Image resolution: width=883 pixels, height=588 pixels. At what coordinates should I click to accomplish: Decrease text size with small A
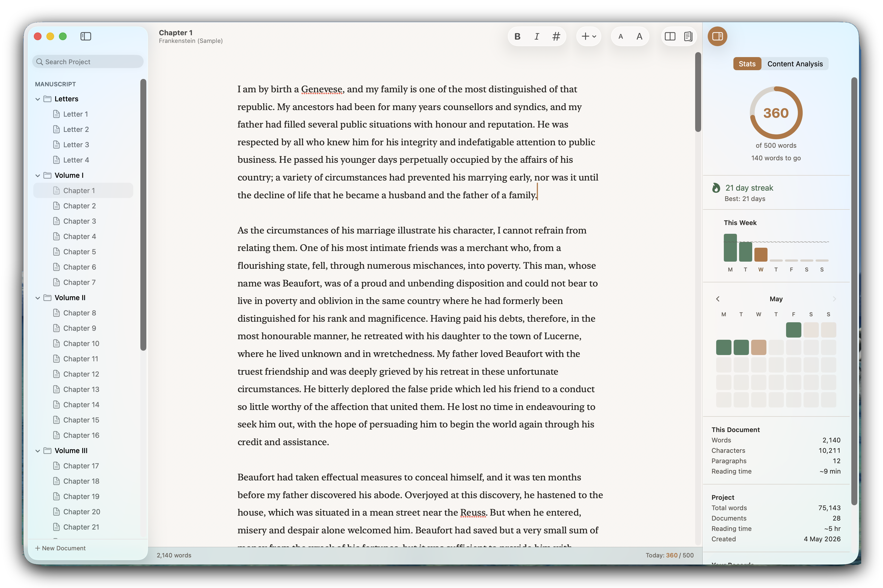click(x=621, y=36)
